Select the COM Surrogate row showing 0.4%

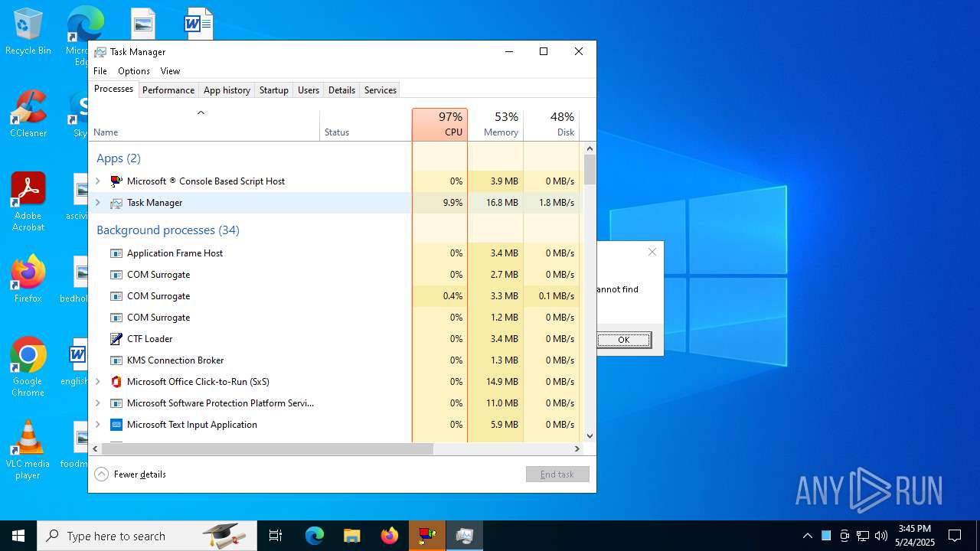tap(334, 296)
